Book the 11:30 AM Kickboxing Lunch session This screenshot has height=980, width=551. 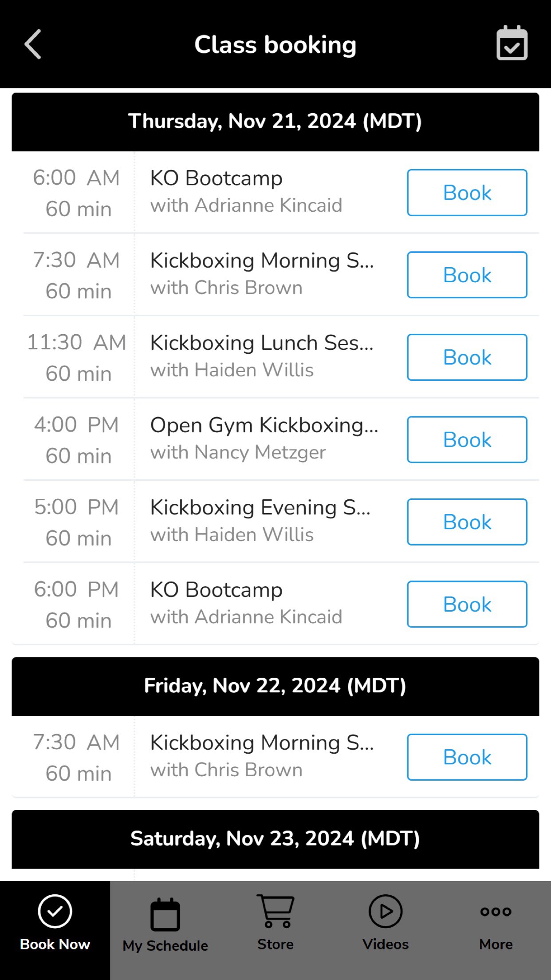tap(467, 357)
